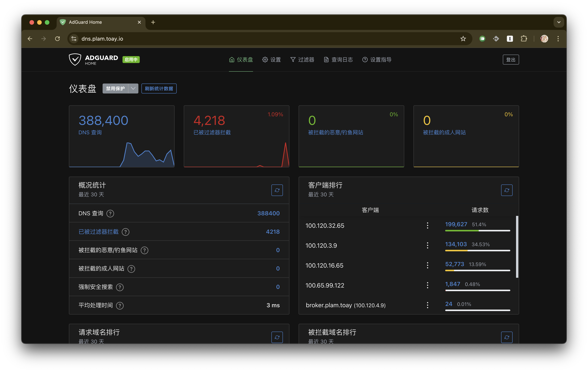Screen dimensions: 588x372
Task: Click the 刷新统计数据 button
Action: pyautogui.click(x=159, y=88)
